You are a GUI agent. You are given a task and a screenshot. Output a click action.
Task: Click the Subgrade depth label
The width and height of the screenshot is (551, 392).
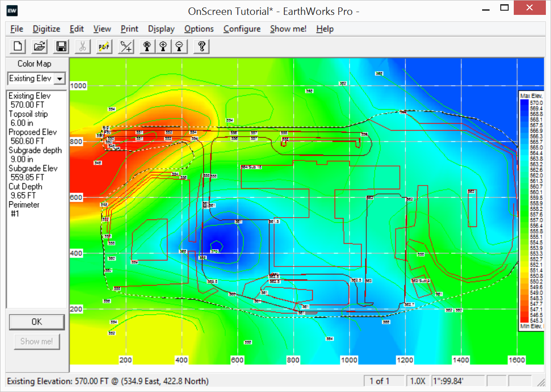click(x=35, y=150)
